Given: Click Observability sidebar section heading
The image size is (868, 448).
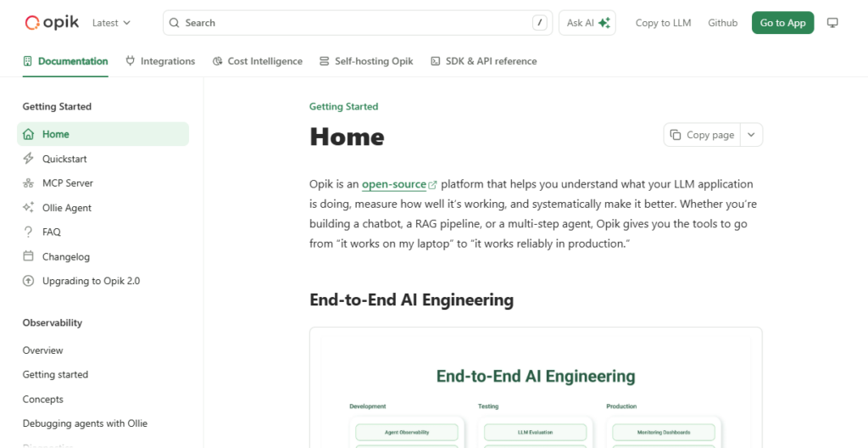Looking at the screenshot, I should point(53,322).
